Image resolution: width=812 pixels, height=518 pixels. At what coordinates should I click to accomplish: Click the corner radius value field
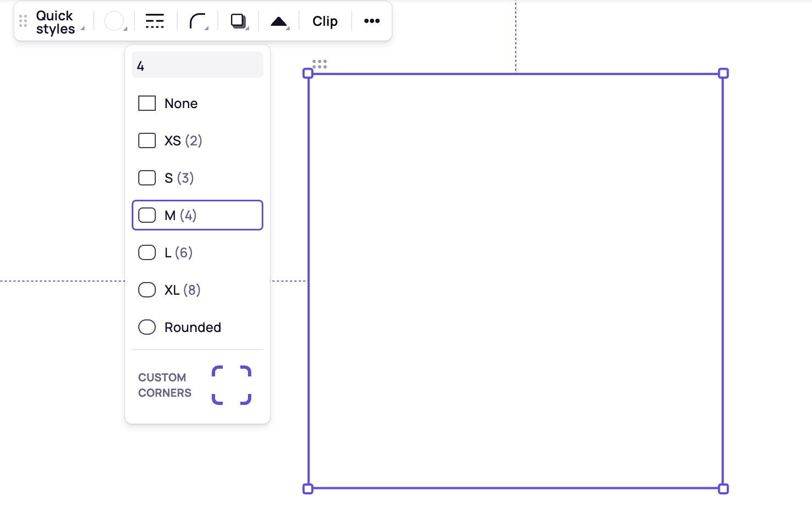198,65
